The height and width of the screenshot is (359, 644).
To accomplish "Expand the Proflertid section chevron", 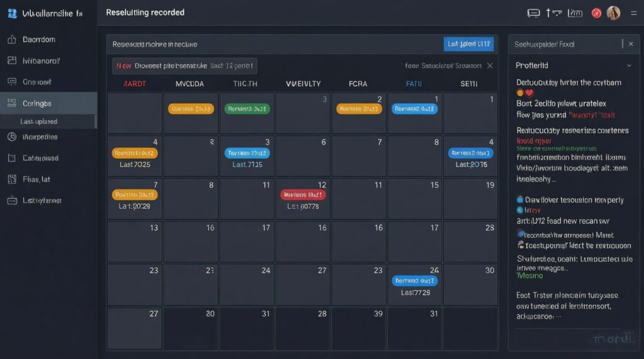I will 629,65.
